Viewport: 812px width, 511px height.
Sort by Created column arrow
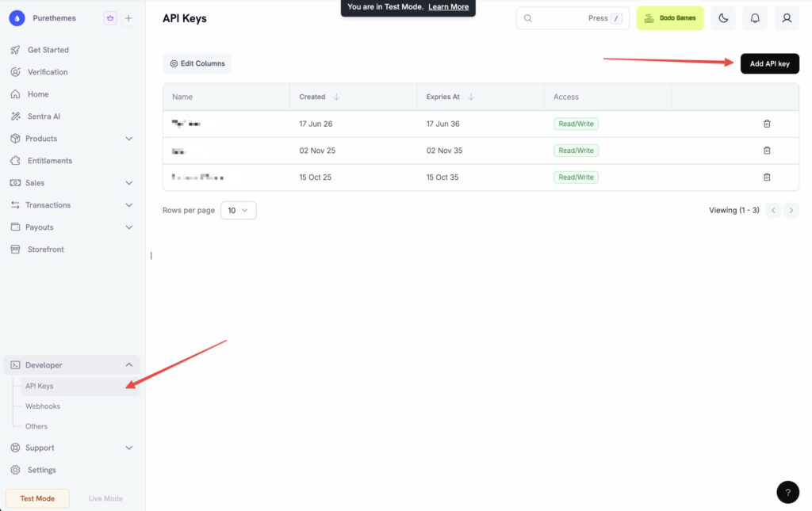336,97
